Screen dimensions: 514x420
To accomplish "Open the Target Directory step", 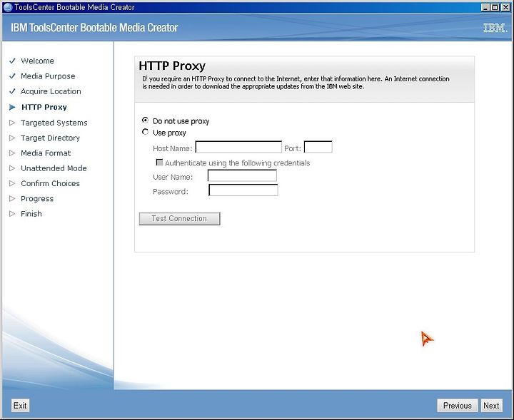I will [x=50, y=138].
